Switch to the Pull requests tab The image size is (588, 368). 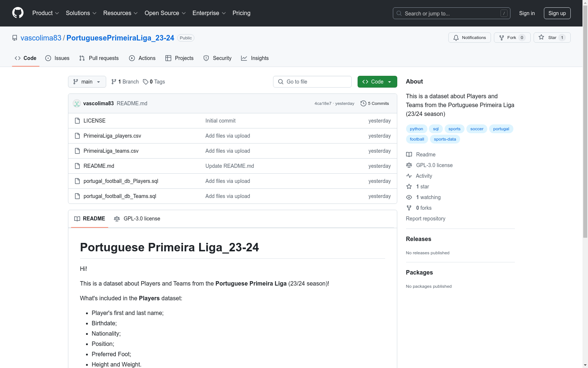click(x=99, y=58)
